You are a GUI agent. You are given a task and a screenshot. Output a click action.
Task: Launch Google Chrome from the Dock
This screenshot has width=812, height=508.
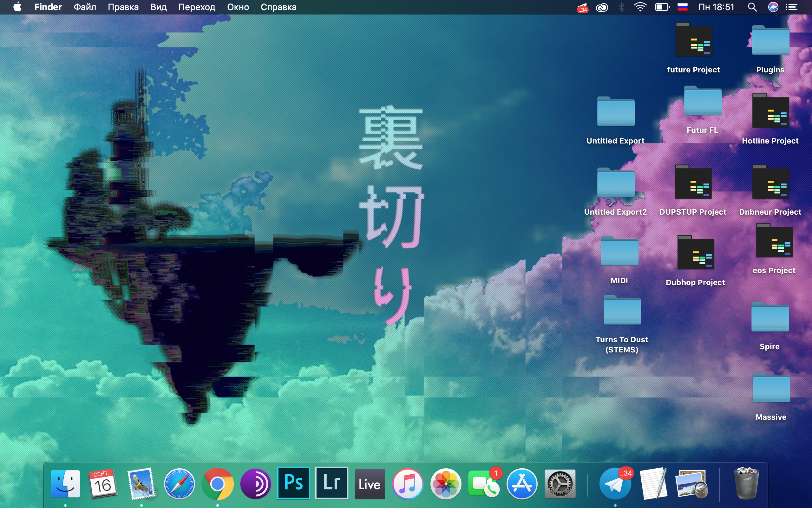[217, 484]
